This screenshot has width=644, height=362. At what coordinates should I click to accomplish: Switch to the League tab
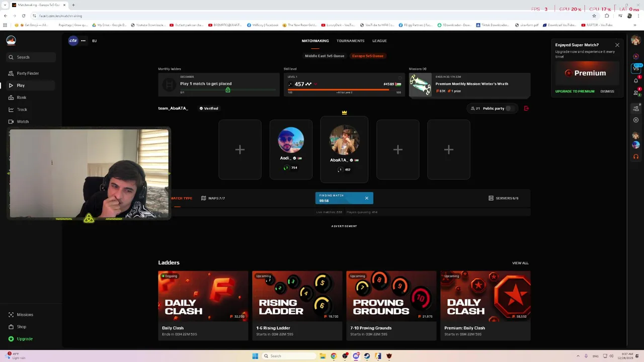point(379,41)
